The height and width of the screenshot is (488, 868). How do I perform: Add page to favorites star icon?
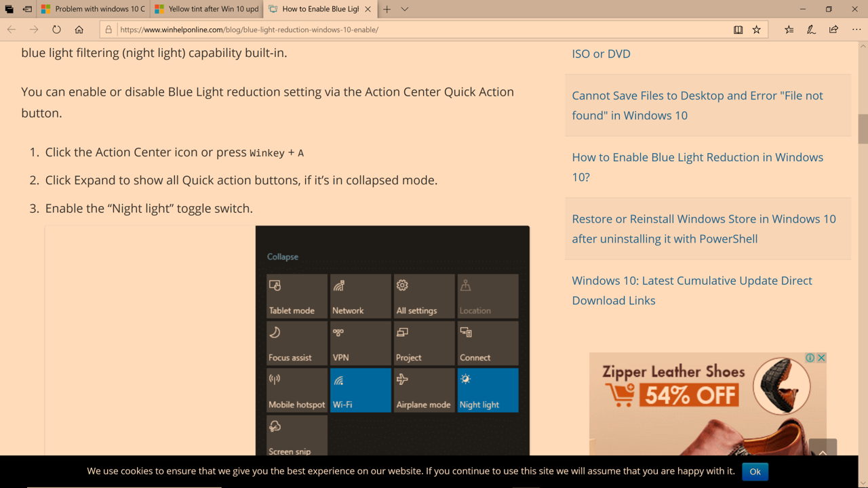[x=757, y=30]
